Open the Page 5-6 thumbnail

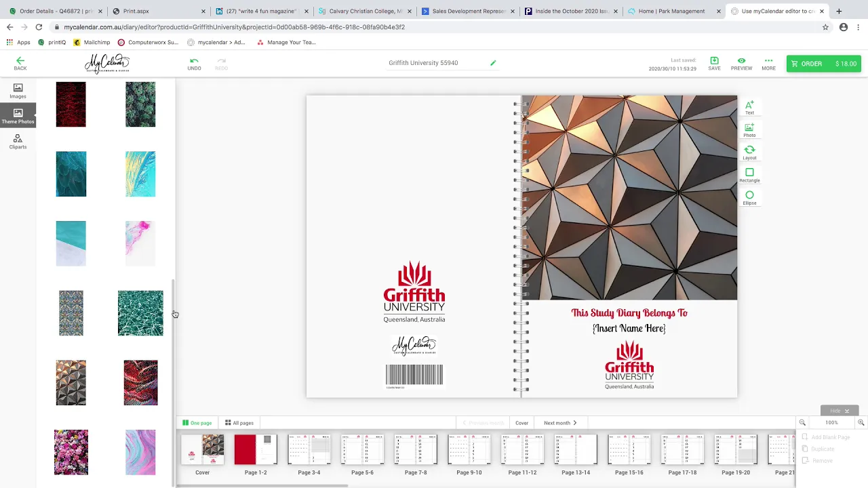tap(362, 450)
